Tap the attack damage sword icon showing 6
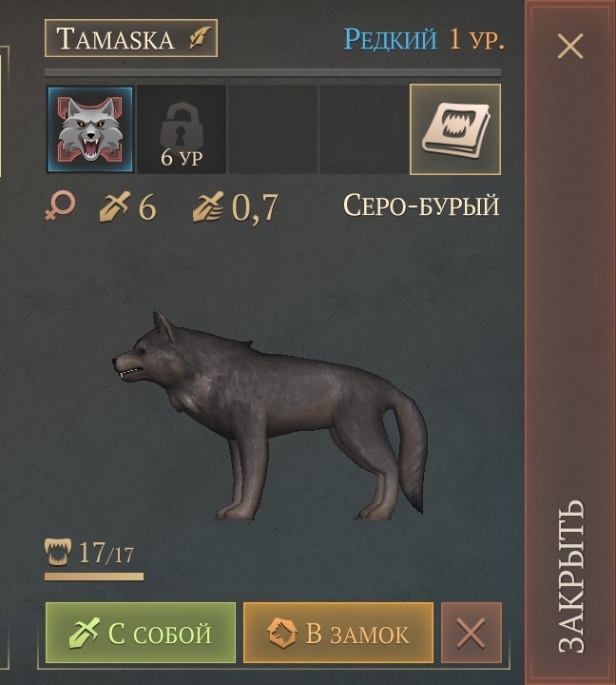Image resolution: width=616 pixels, height=685 pixels. point(114,206)
